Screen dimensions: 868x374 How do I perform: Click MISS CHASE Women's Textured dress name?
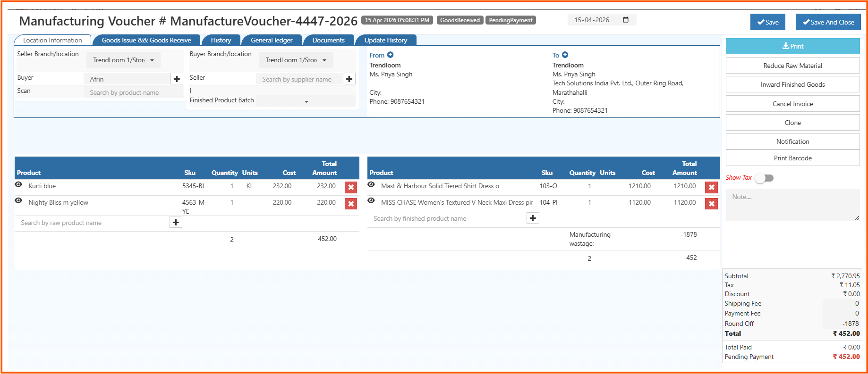coord(457,202)
